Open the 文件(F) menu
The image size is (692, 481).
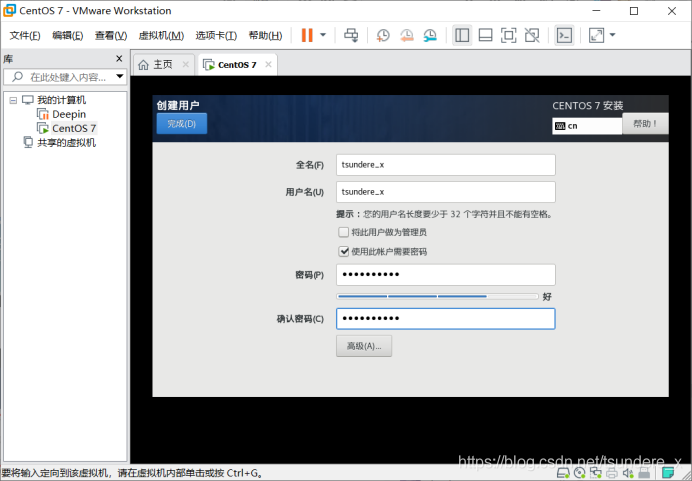click(x=25, y=36)
